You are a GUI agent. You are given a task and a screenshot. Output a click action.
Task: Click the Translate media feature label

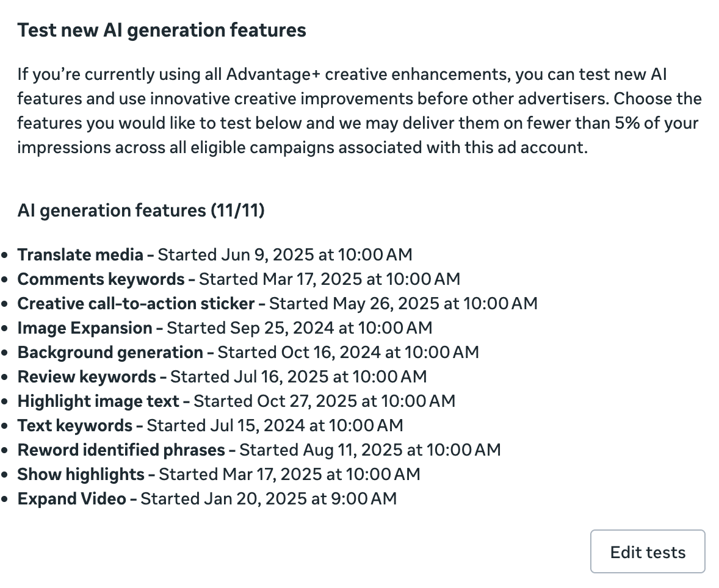(80, 255)
